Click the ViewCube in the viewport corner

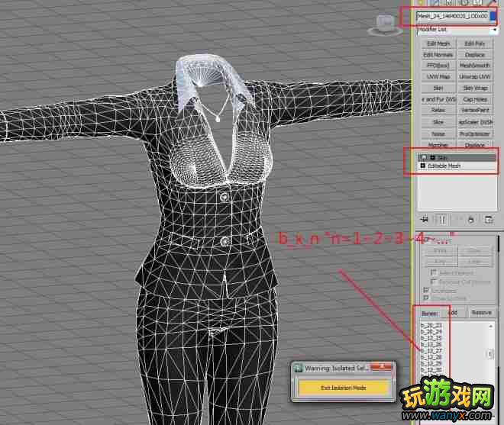(379, 27)
